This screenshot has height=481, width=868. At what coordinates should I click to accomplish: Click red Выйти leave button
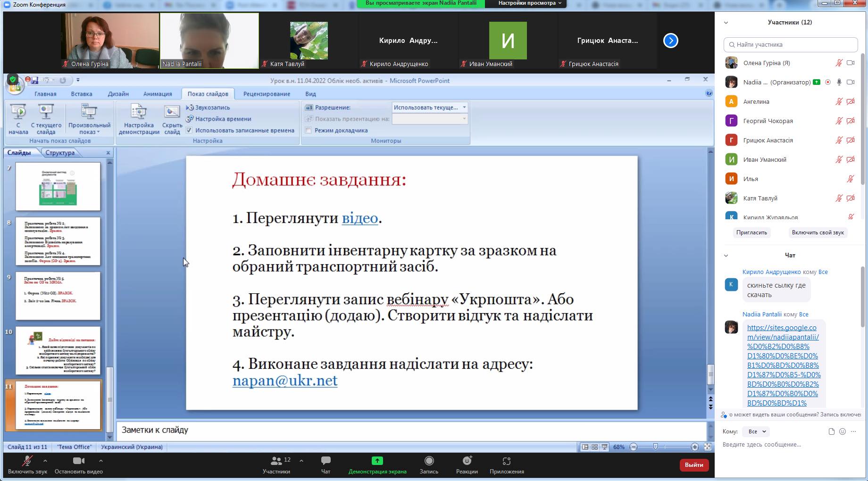coord(694,465)
